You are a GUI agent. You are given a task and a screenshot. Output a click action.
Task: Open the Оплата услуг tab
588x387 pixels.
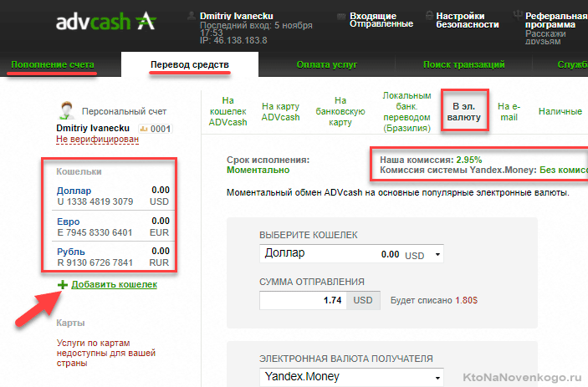tap(327, 64)
